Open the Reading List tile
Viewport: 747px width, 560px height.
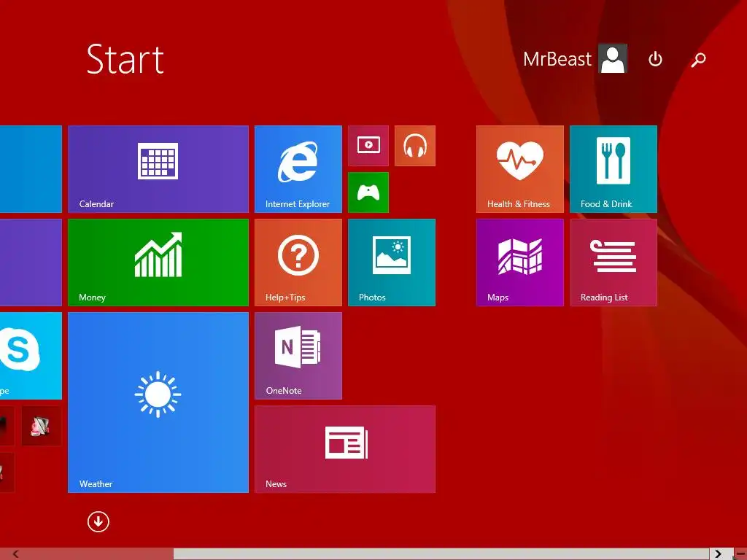[613, 262]
